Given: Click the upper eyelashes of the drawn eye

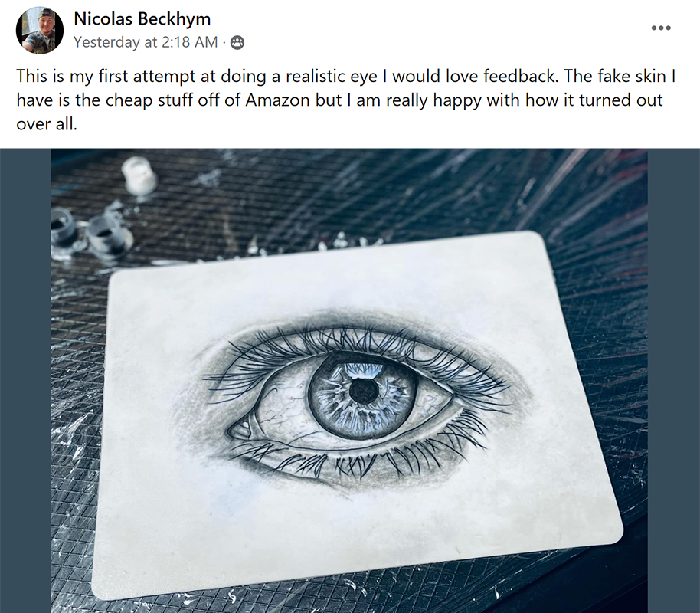Looking at the screenshot, I should (357, 349).
